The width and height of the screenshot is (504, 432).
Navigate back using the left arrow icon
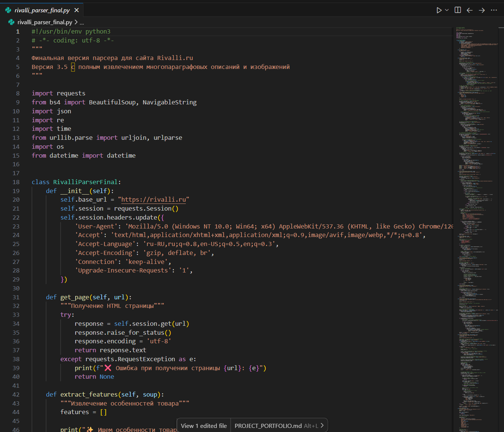tap(469, 10)
